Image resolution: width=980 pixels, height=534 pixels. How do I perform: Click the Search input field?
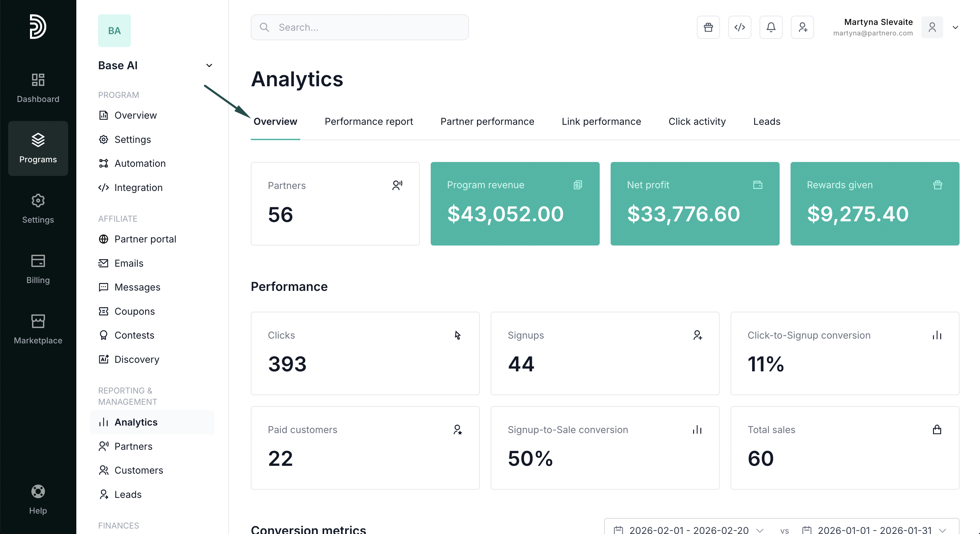coord(359,27)
